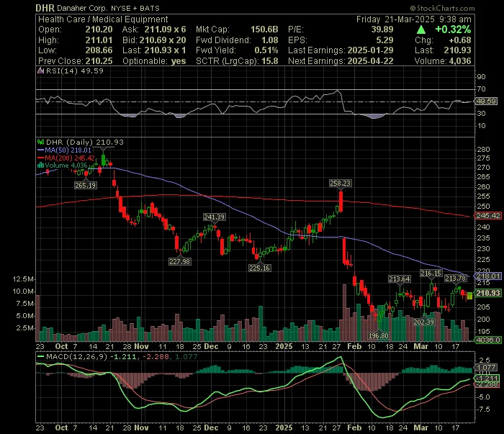Click the 202.39 price low annotation
The image size is (504, 434).
(423, 322)
